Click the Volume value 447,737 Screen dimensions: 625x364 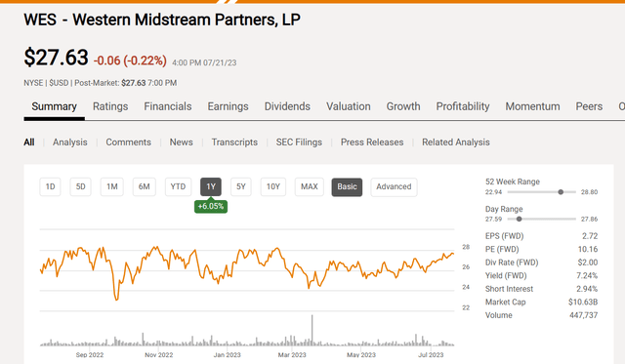pos(584,315)
